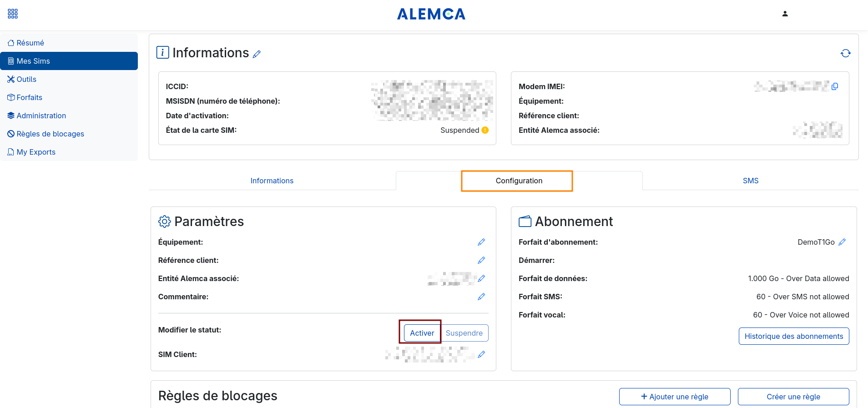Open Historique des abonnements

(793, 336)
